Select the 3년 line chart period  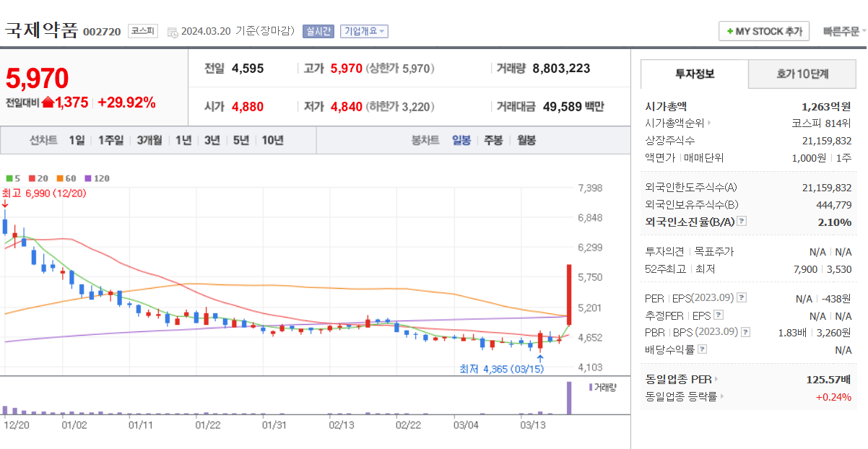[212, 140]
